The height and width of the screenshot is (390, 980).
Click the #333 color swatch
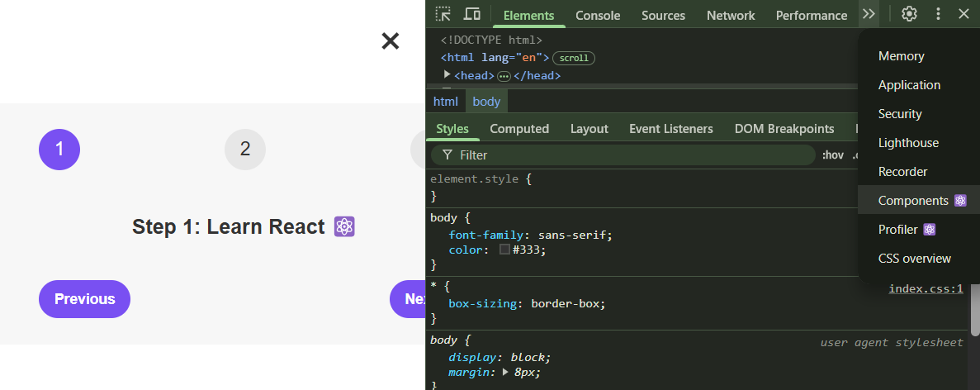pos(504,250)
